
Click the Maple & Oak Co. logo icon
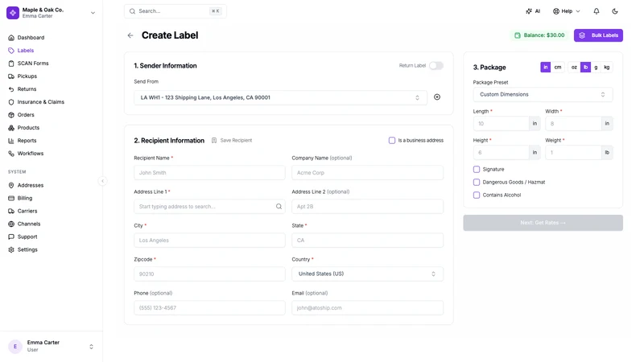(13, 13)
